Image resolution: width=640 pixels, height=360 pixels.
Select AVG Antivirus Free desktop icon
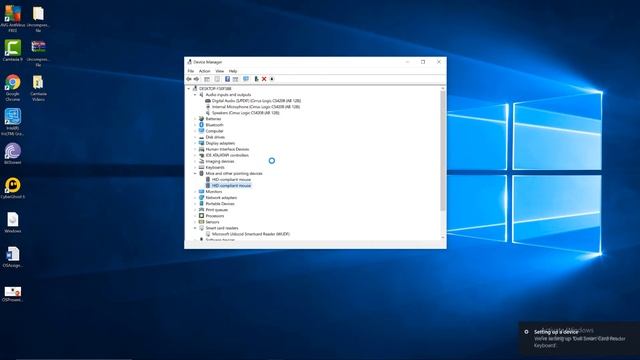[x=13, y=18]
